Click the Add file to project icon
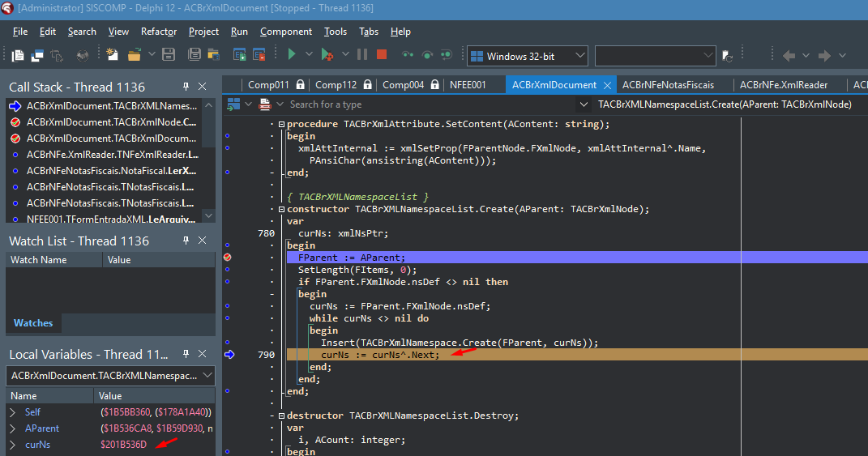The height and width of the screenshot is (456, 868). tap(240, 54)
